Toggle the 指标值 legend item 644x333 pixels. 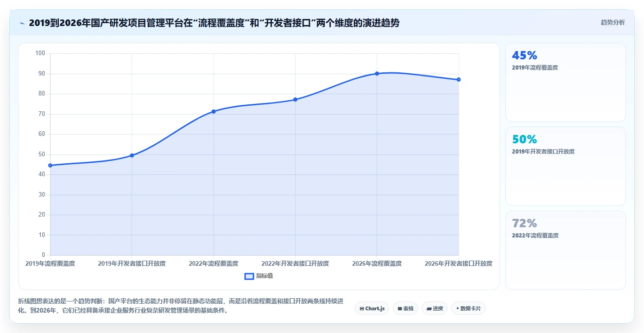coord(259,276)
